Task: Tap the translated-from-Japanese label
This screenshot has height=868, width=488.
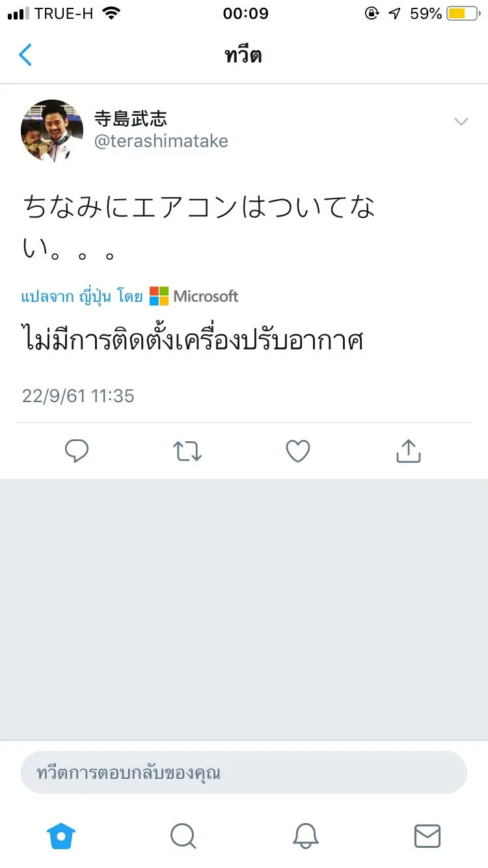Action: (82, 297)
